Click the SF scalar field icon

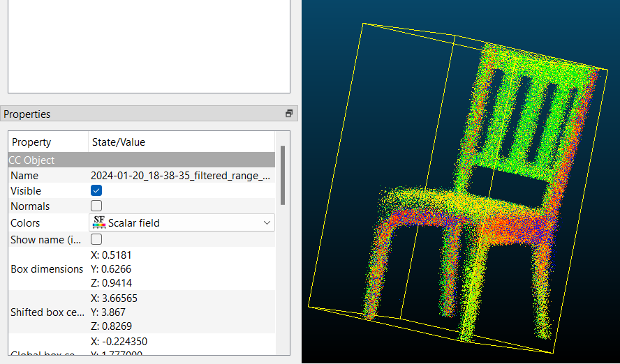pyautogui.click(x=98, y=222)
